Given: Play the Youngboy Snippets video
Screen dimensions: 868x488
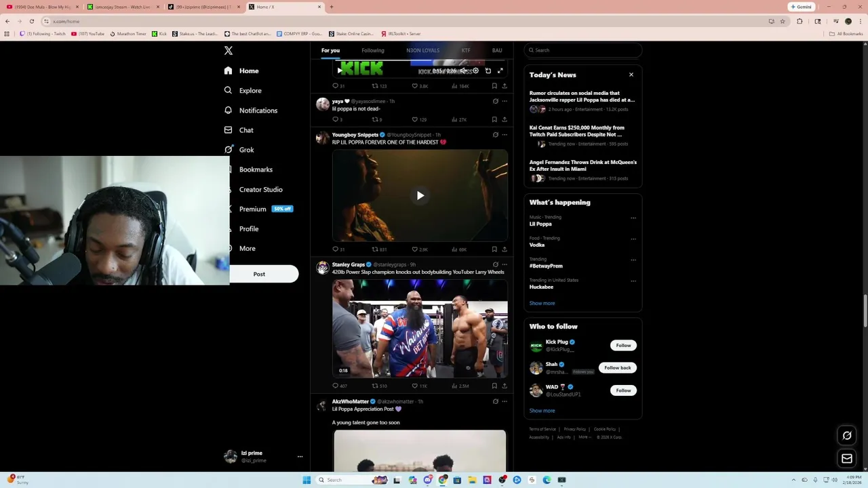Looking at the screenshot, I should point(420,196).
